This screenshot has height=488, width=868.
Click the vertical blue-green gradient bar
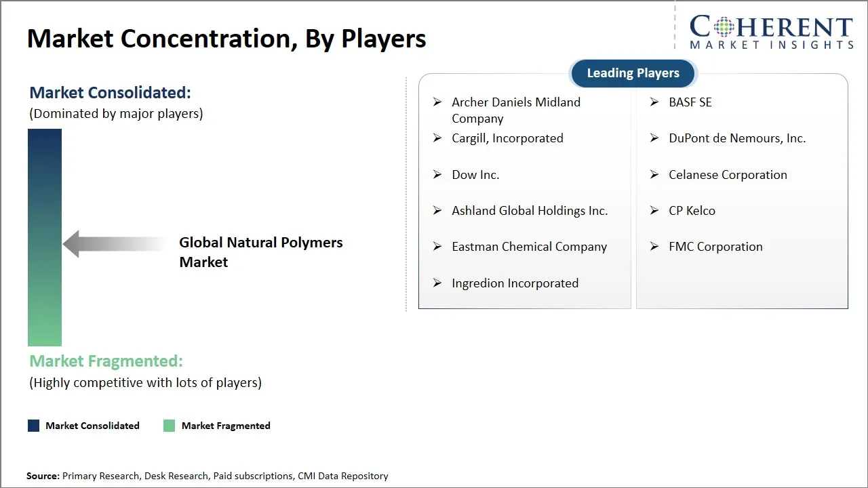tap(44, 237)
